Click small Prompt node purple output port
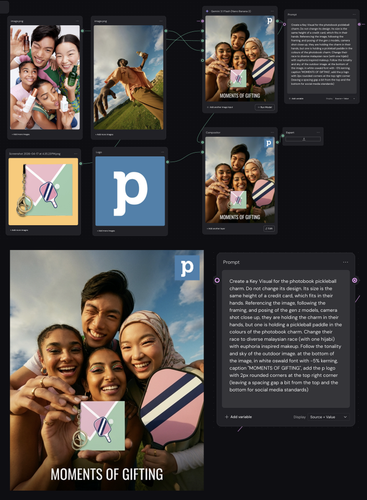 coord(359,24)
